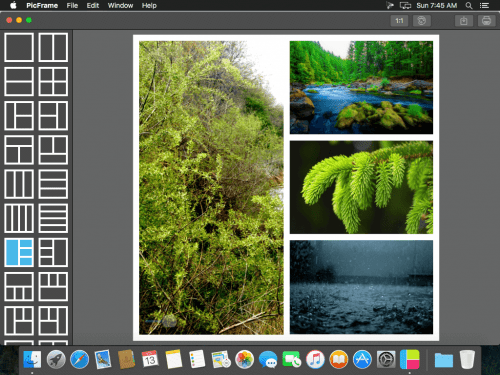Select the spruce branch photo frame

(361, 187)
